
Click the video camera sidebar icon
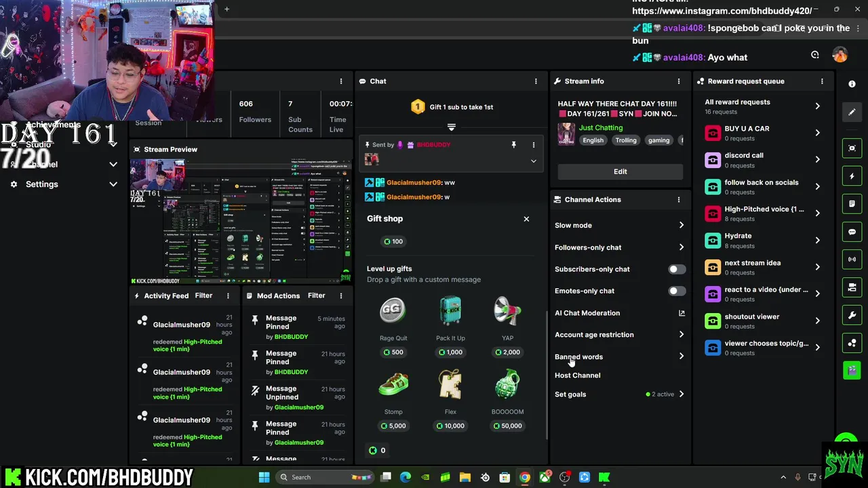pos(852,287)
